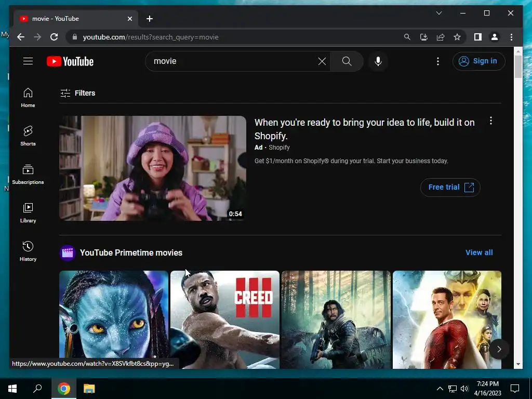Open the Shazam movie poster
The height and width of the screenshot is (399, 532).
pos(447,320)
